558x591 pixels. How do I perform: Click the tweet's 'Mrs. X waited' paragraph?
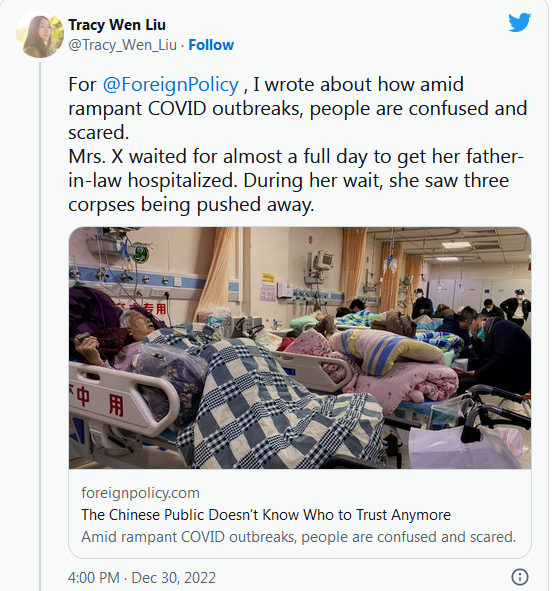pyautogui.click(x=296, y=181)
